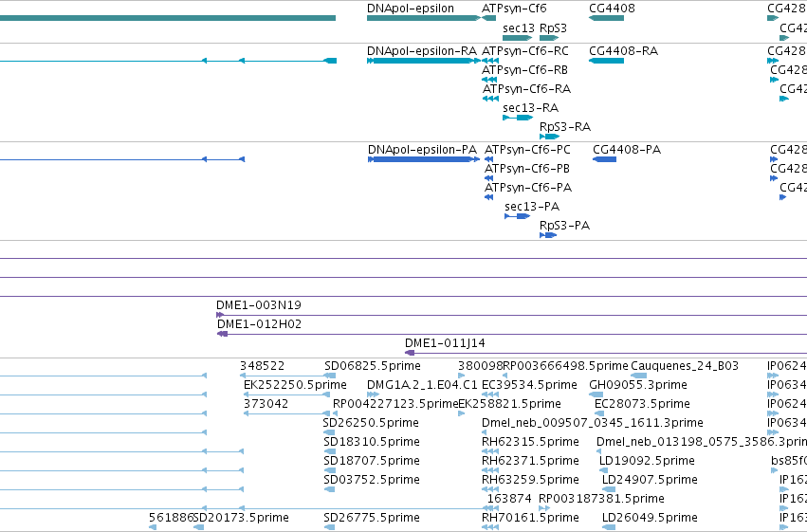Select EST DMG1A.2_1.E04.C1
This screenshot has width=807, height=532.
(x=422, y=385)
